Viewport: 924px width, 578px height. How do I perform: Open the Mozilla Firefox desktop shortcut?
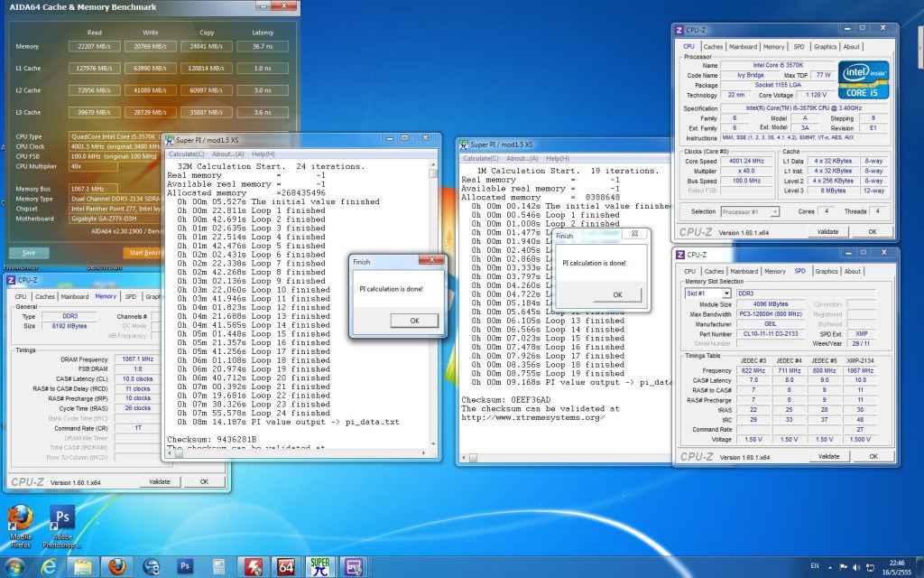coord(20,527)
